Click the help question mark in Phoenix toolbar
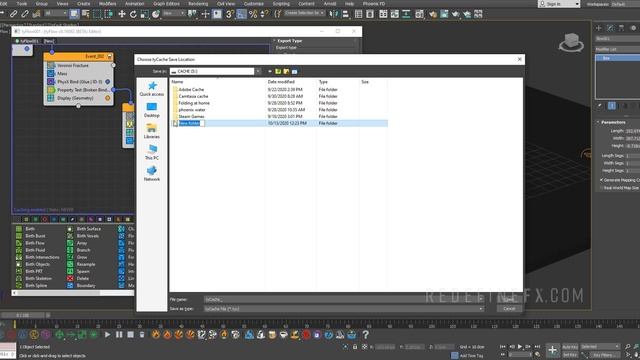 366,335
